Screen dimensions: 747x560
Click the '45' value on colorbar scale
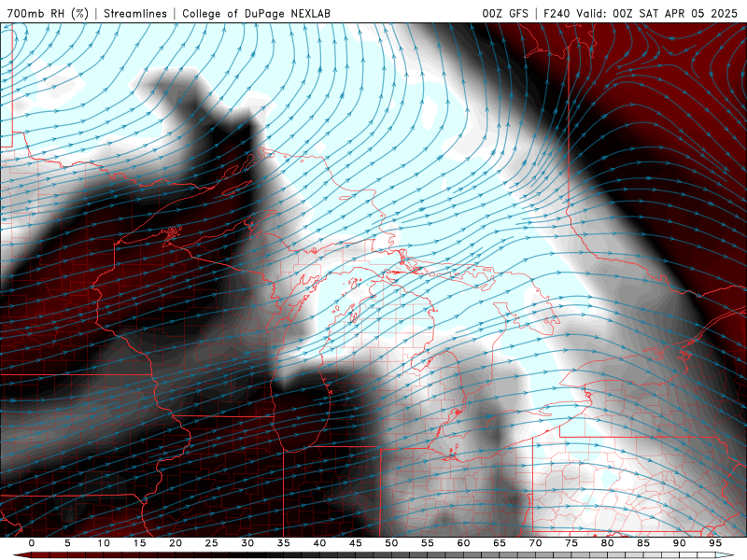(356, 543)
